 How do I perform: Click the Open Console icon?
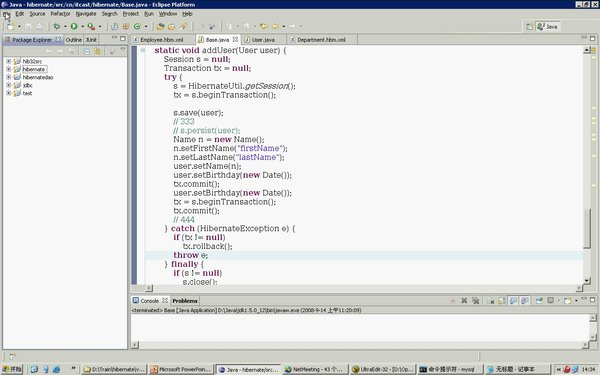coord(567,301)
